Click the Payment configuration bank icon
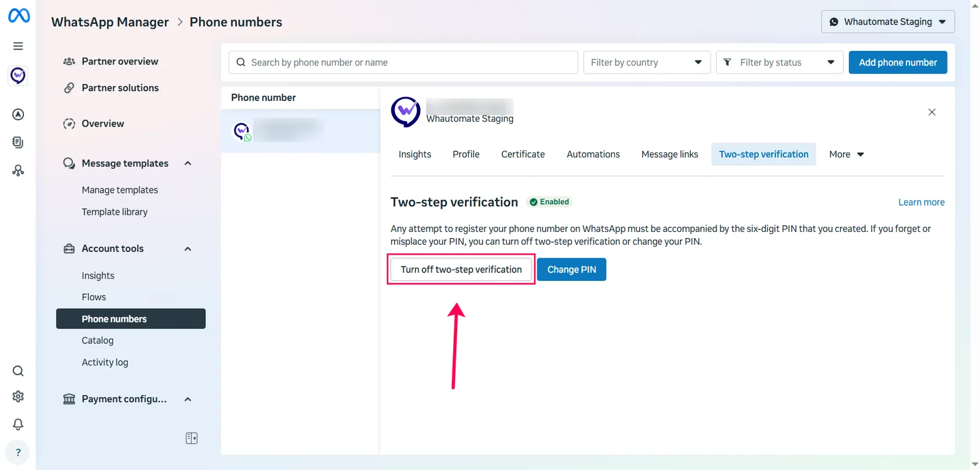 [69, 399]
